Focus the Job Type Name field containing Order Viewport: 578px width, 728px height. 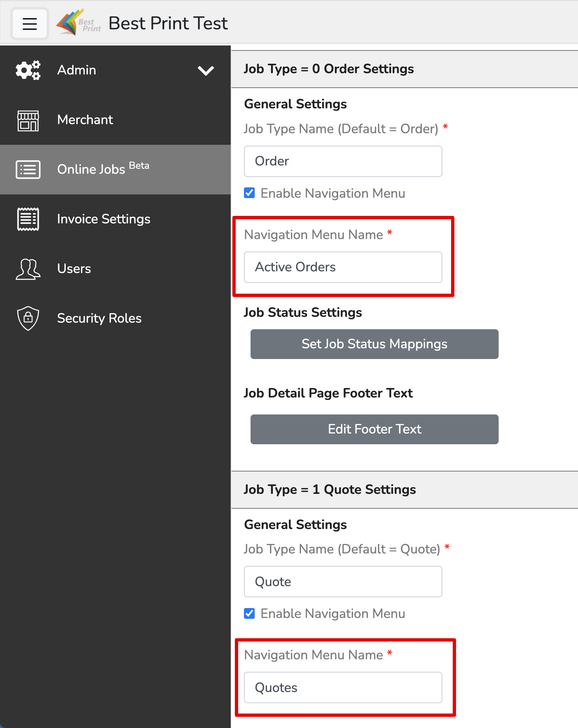click(x=343, y=161)
